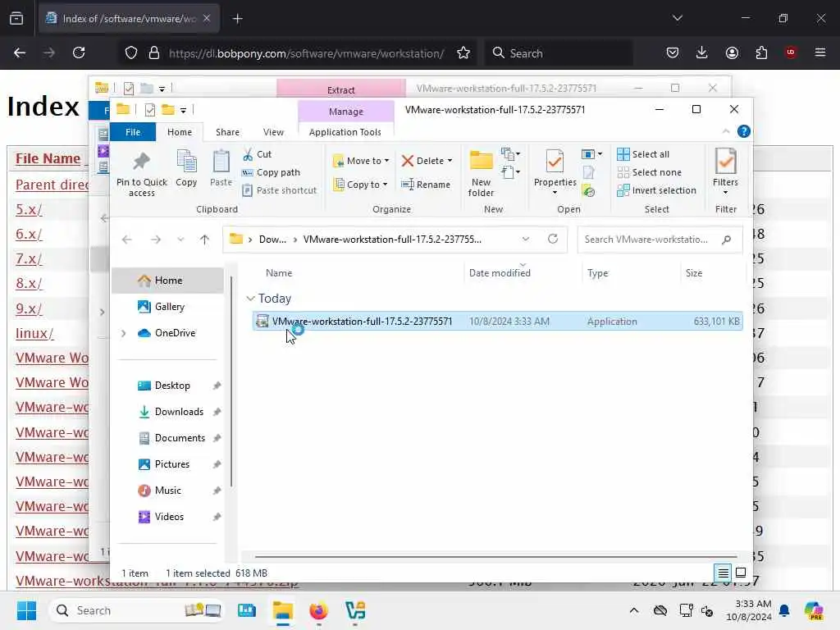Open Customize Quick Access Toolbar dropdown

click(x=183, y=111)
